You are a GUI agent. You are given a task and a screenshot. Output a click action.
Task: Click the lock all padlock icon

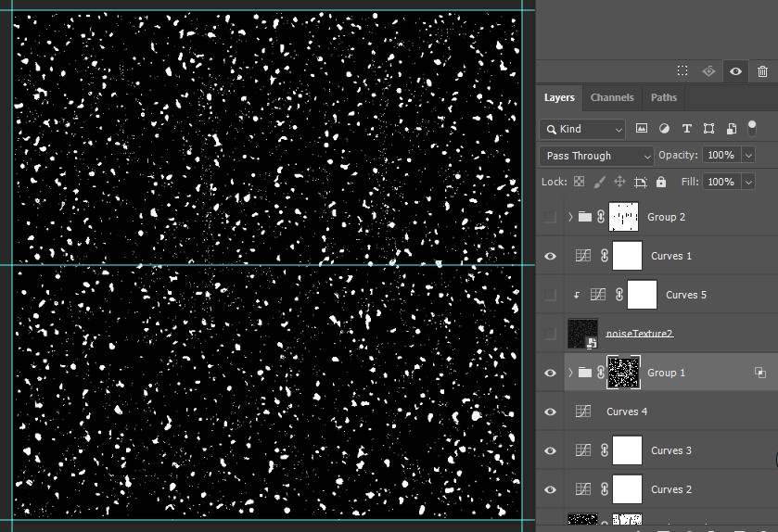pyautogui.click(x=661, y=183)
